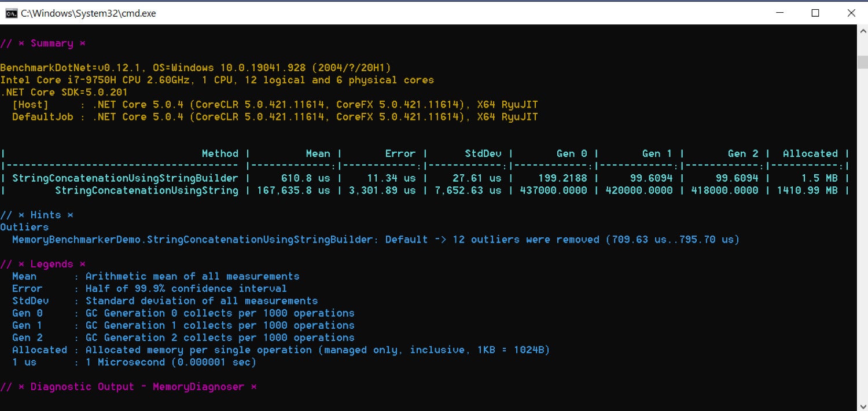868x411 pixels.
Task: Click the ".NET Core SDK=5.0.201" line
Action: tap(64, 92)
